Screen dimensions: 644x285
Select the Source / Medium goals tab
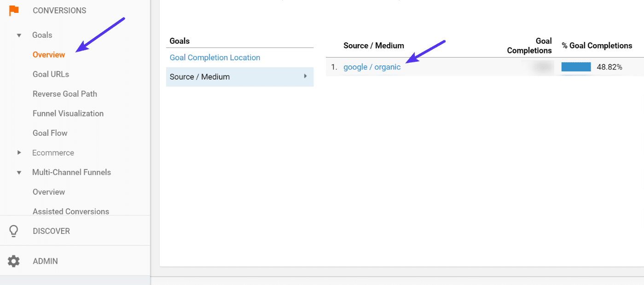coord(200,77)
